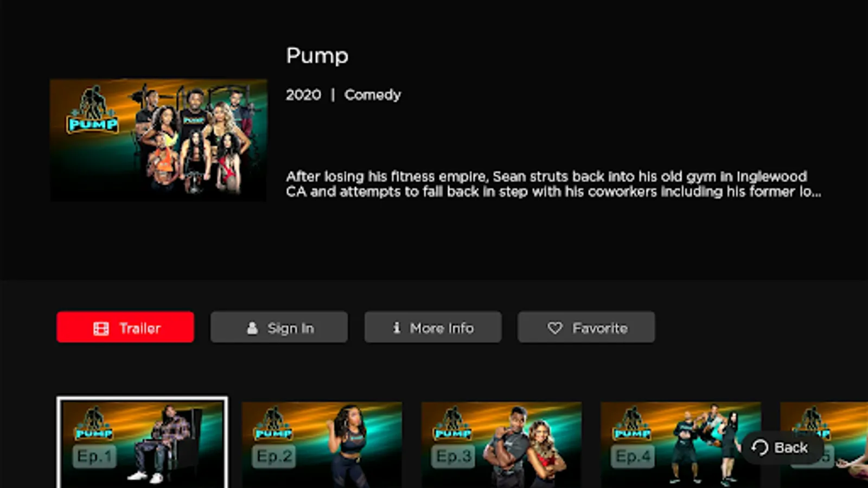
Task: Click the Pump show poster image
Action: coord(158,140)
